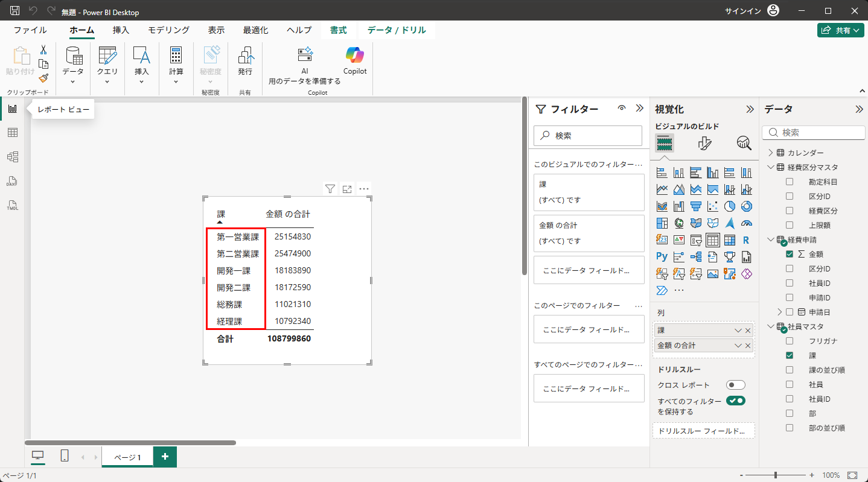Add a new page with plus button
This screenshot has height=482, width=868.
click(165, 457)
